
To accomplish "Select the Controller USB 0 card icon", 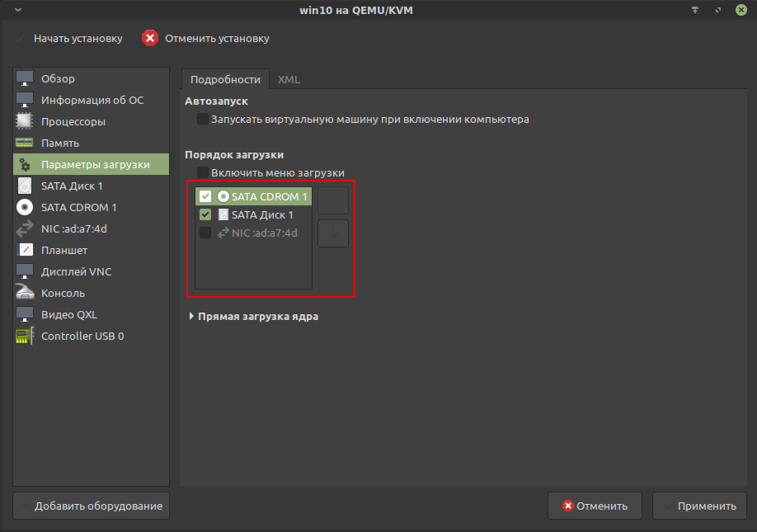I will pos(26,337).
